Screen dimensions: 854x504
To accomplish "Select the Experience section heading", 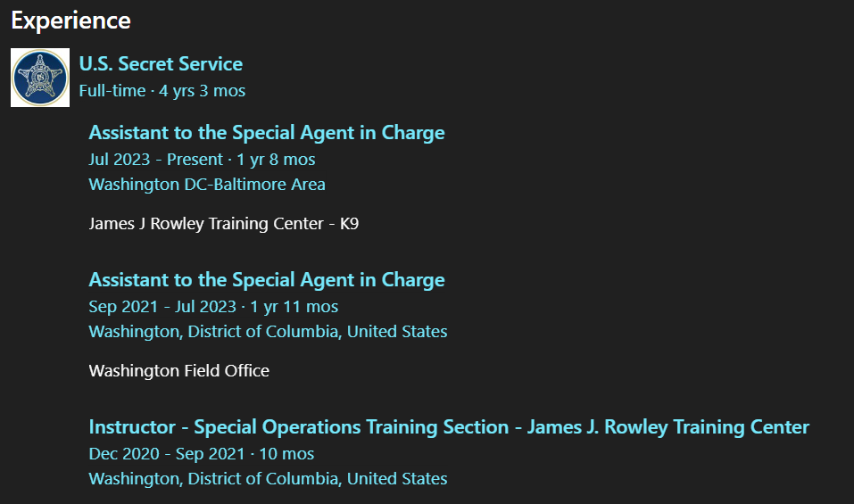I will point(70,21).
